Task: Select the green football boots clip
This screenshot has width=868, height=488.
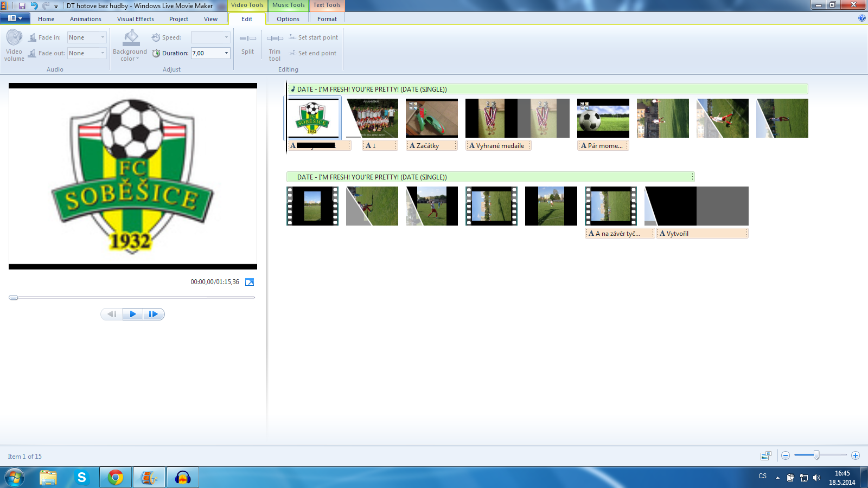Action: click(x=432, y=118)
